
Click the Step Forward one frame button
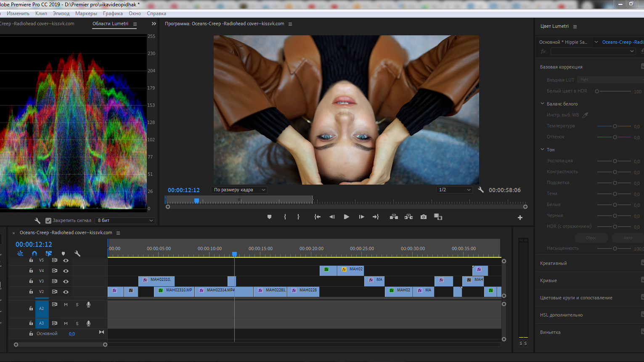(x=361, y=217)
